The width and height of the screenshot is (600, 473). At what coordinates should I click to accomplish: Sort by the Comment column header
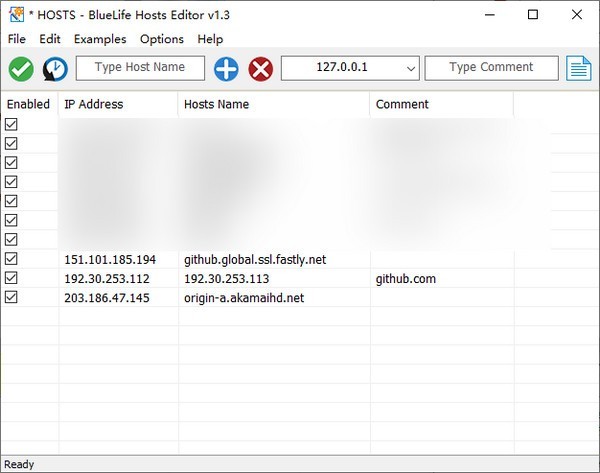pos(442,104)
